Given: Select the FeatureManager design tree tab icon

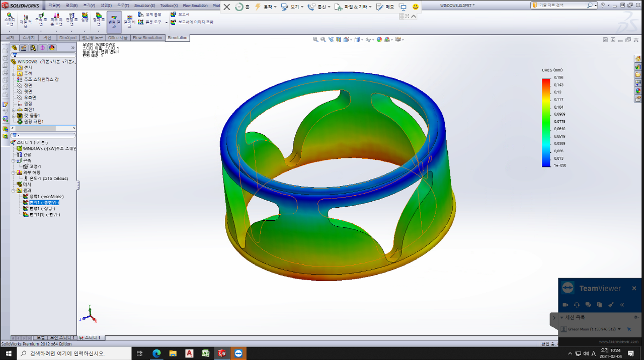Looking at the screenshot, I should click(x=15, y=48).
